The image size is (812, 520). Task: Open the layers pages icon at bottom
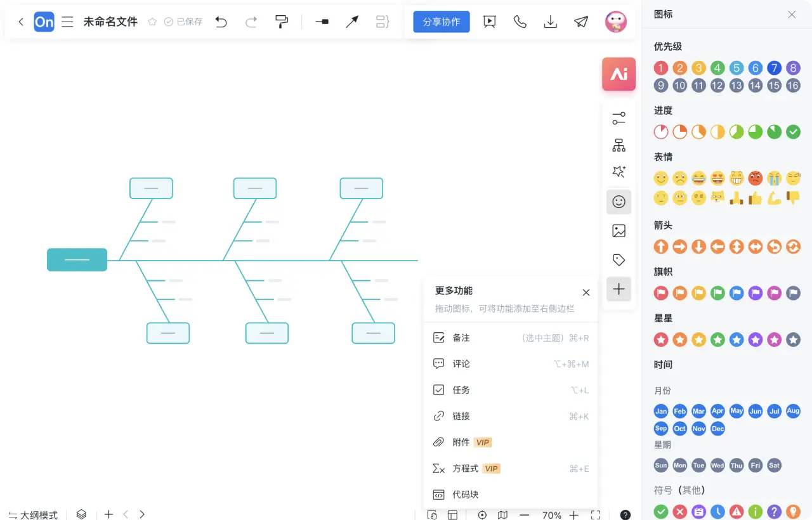(81, 514)
